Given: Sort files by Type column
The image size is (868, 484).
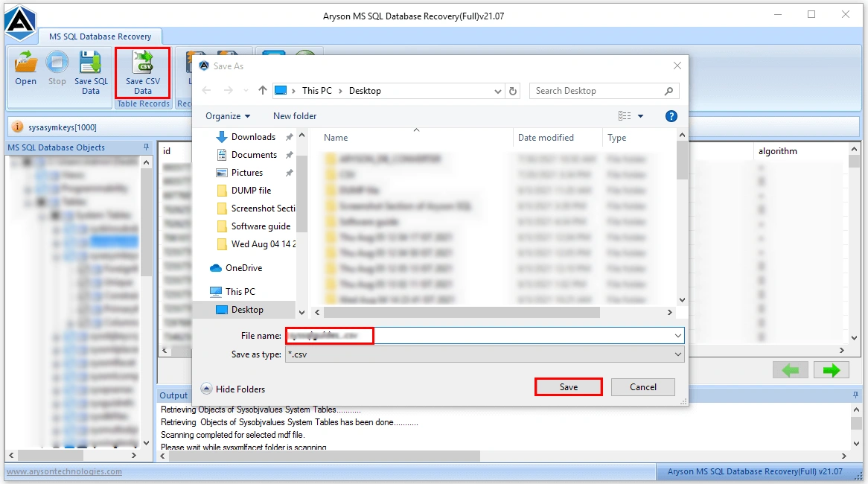Looking at the screenshot, I should point(616,138).
